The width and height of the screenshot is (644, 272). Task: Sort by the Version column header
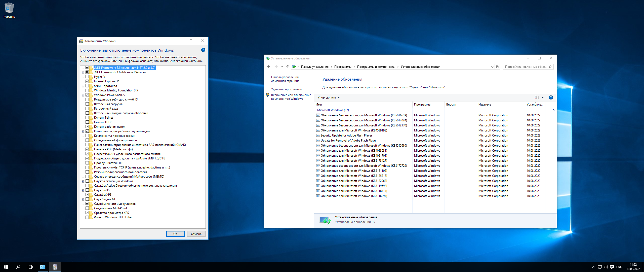461,105
